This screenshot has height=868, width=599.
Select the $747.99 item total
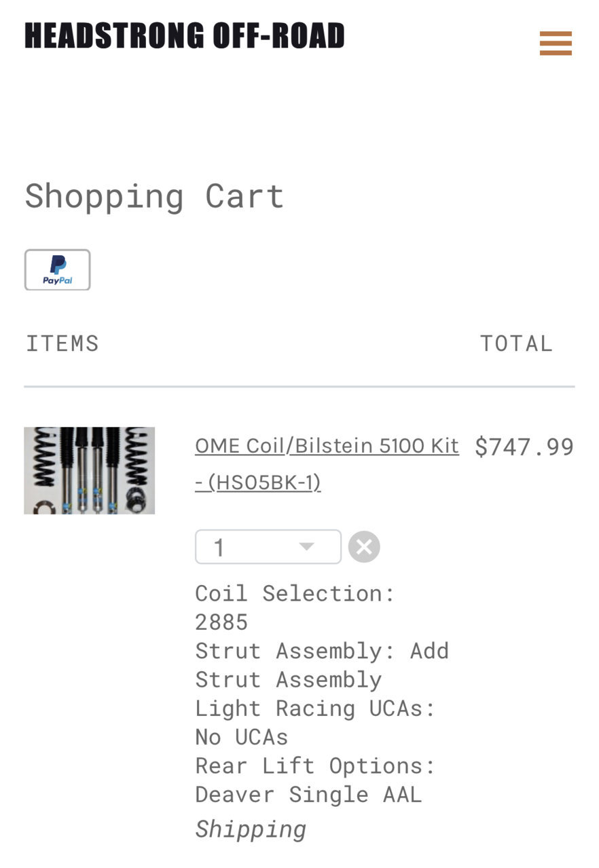coord(524,447)
